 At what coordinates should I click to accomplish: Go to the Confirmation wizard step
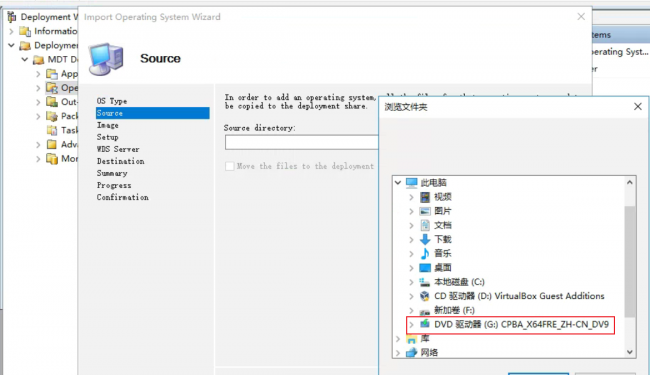[x=123, y=197]
